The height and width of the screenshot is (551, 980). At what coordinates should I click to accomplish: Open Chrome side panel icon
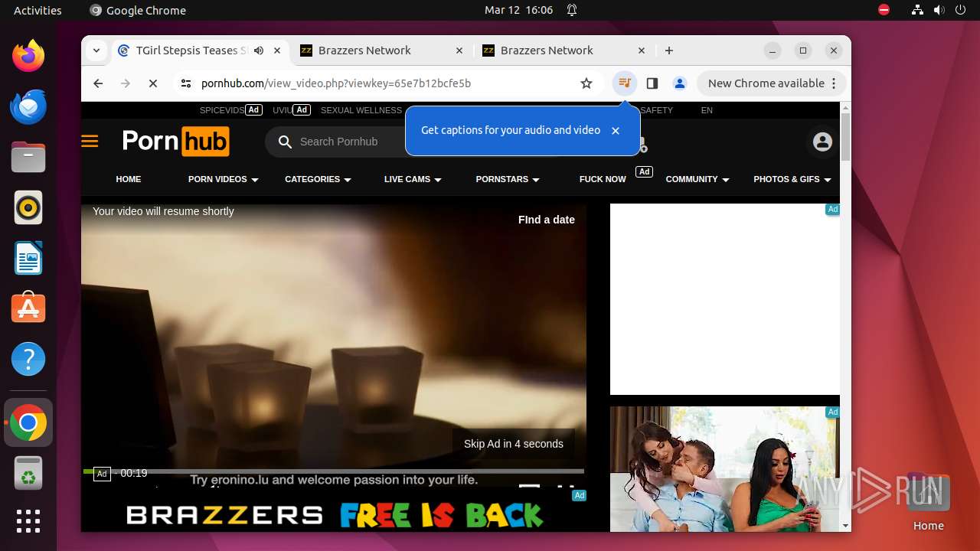pos(652,83)
